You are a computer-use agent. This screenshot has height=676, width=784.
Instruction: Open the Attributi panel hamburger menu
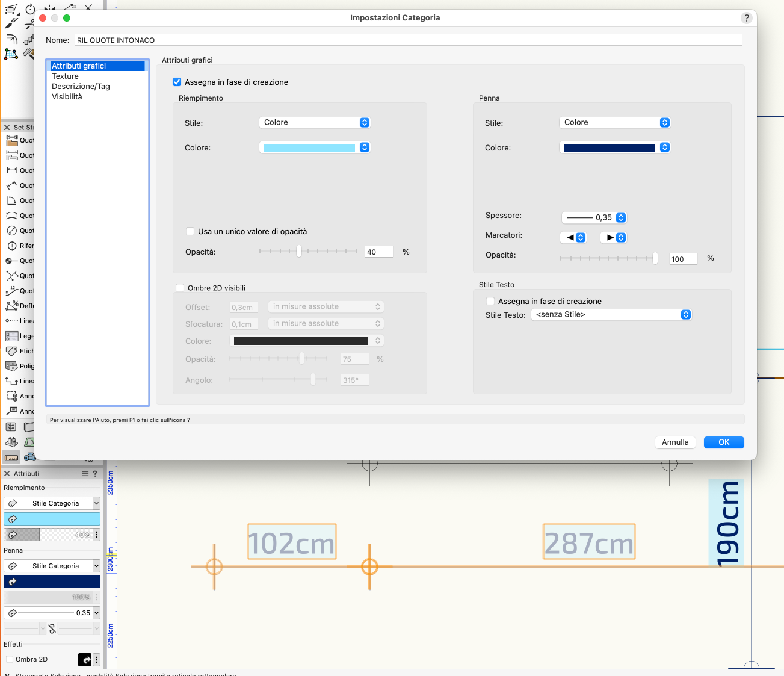tap(85, 474)
